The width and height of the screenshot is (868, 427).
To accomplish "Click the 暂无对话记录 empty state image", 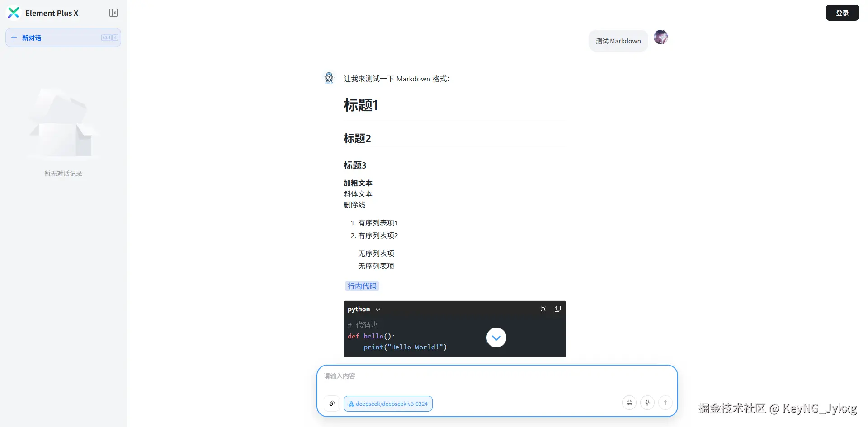I will click(63, 124).
